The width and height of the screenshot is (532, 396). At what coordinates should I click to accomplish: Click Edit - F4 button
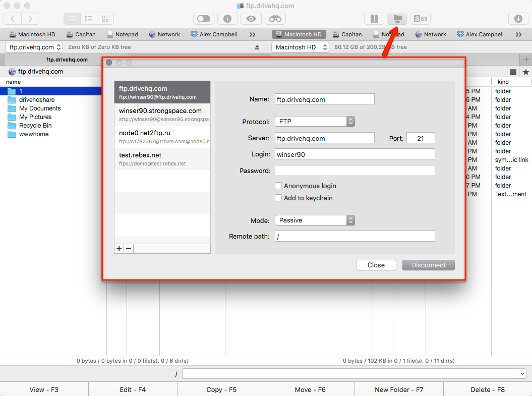click(133, 389)
